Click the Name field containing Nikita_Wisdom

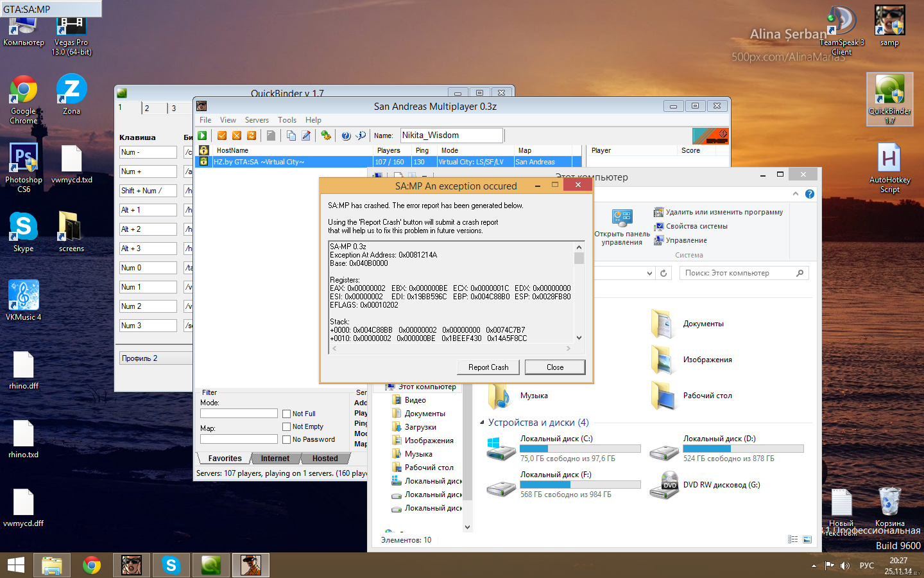(452, 136)
